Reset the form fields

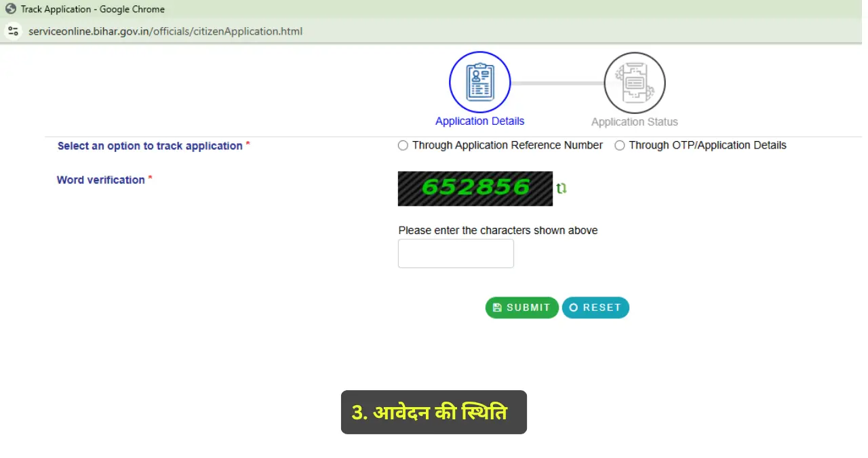coord(595,307)
